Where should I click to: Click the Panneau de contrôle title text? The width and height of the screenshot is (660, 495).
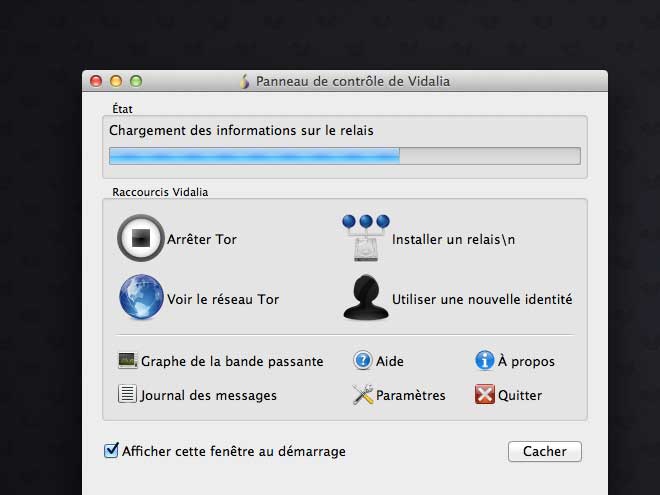tap(353, 81)
